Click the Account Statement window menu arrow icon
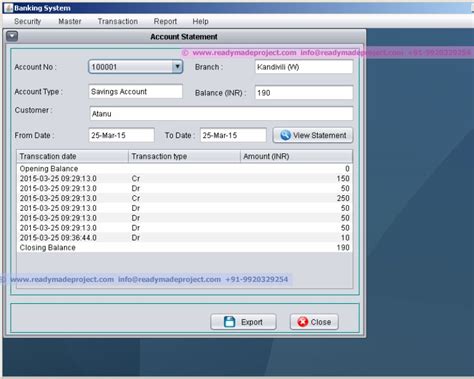 pyautogui.click(x=12, y=36)
